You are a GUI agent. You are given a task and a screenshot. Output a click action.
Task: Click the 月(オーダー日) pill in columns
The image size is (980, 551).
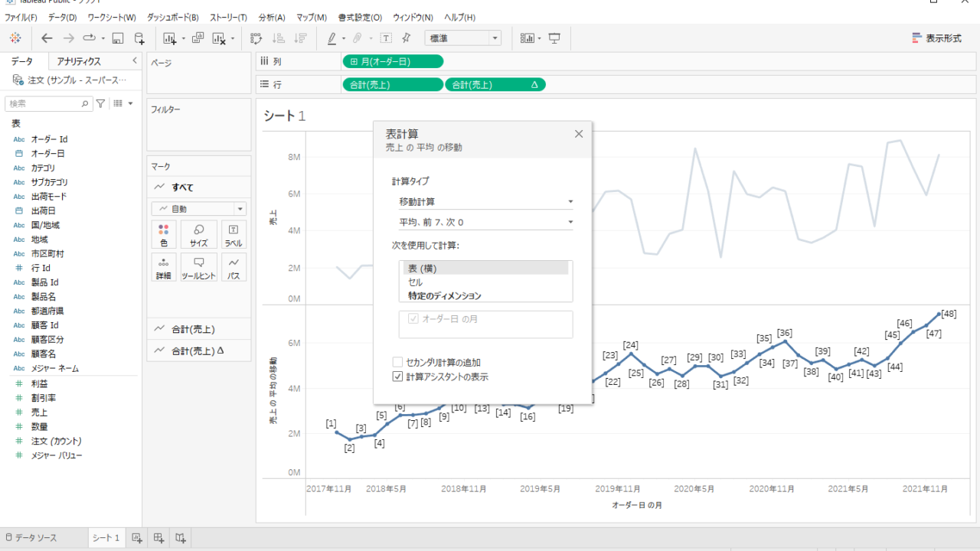[x=393, y=62]
